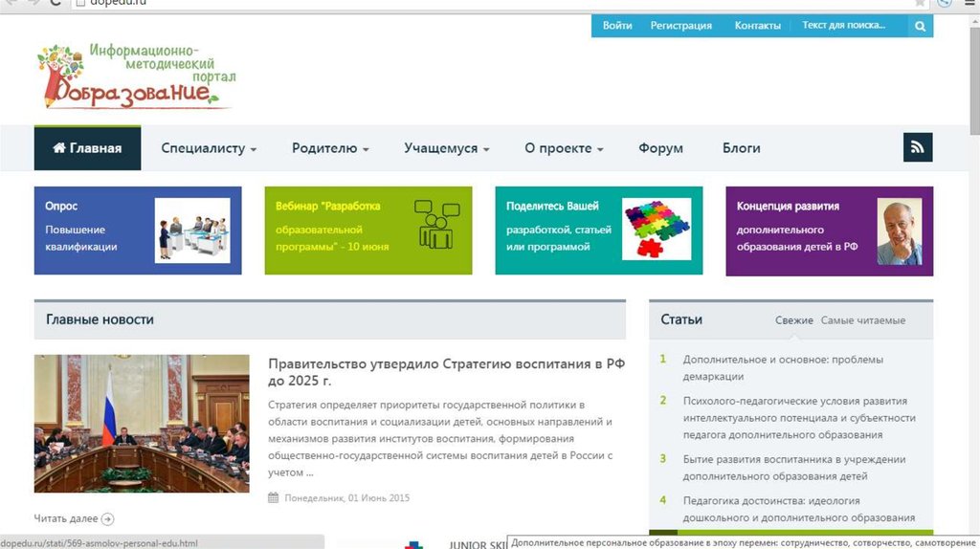Open the Опрос Повышение квалификации banner
The image size is (980, 549).
(x=138, y=231)
